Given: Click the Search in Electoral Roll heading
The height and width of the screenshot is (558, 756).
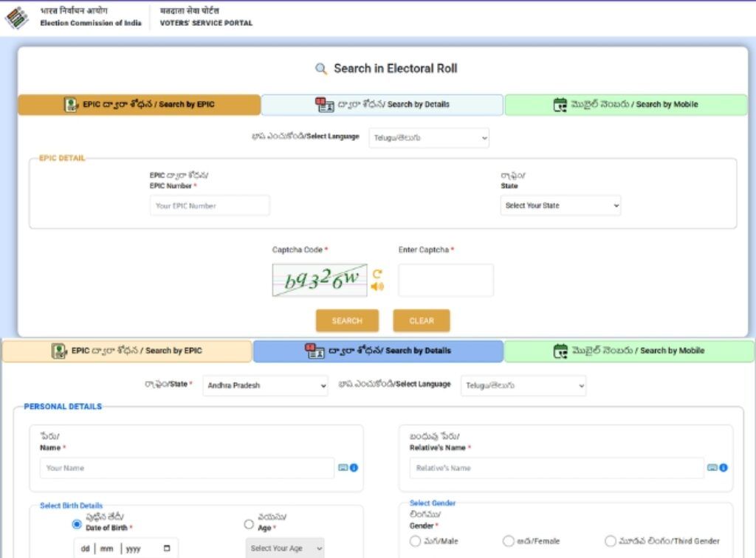Looking at the screenshot, I should pos(396,69).
